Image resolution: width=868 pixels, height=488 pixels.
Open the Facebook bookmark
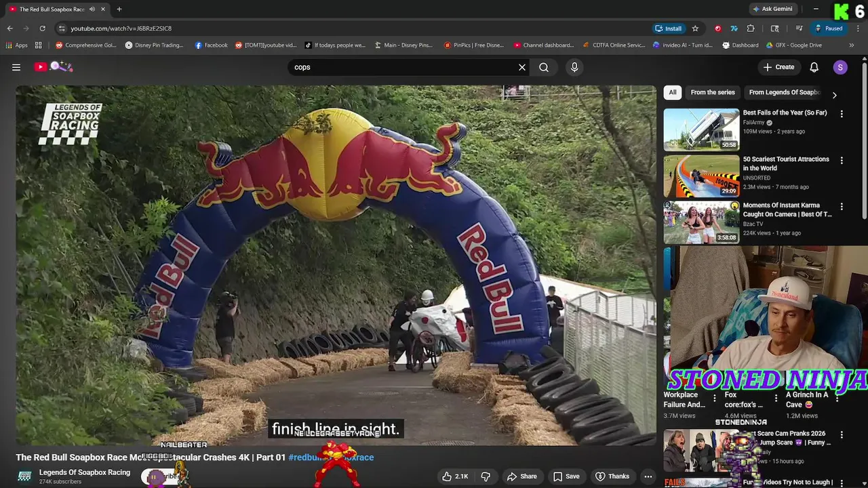(211, 45)
